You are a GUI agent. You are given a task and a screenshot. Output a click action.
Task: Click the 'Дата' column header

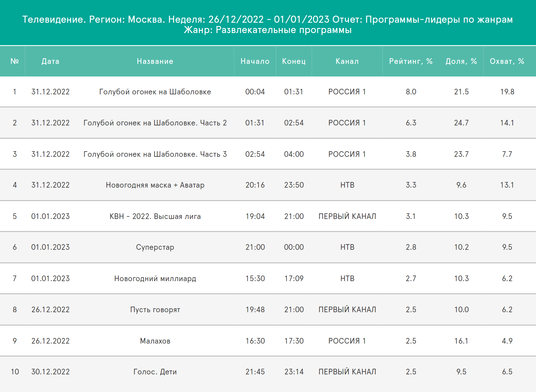click(50, 61)
